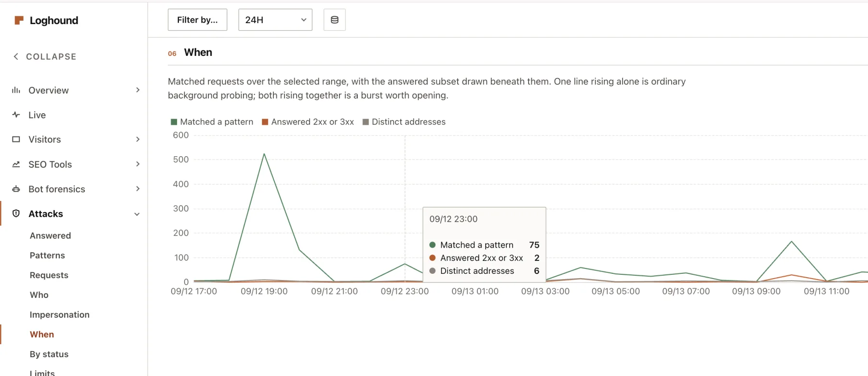This screenshot has height=376, width=868.
Task: Click the When section heading
Action: 198,53
